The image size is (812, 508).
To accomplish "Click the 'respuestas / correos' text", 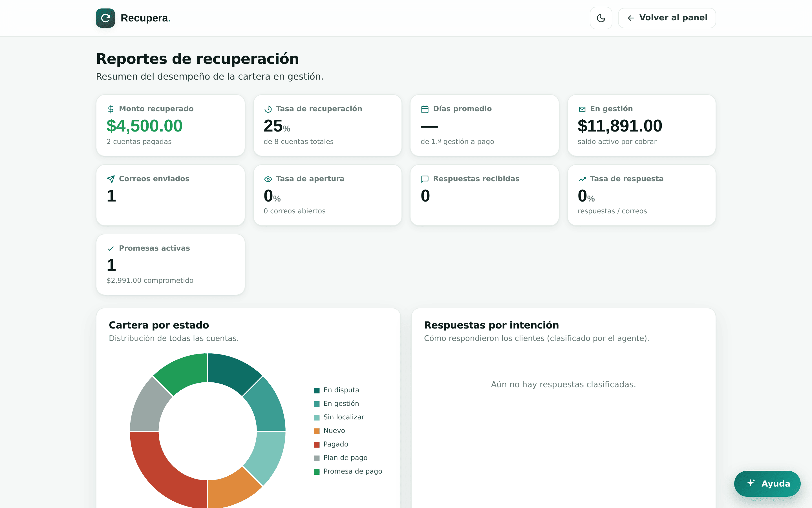I will (612, 211).
